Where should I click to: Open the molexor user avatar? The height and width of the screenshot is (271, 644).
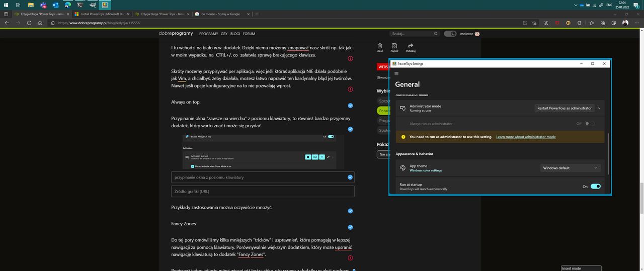477,34
